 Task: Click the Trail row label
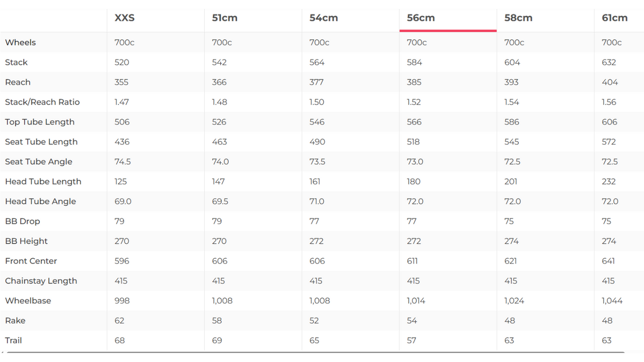click(14, 341)
